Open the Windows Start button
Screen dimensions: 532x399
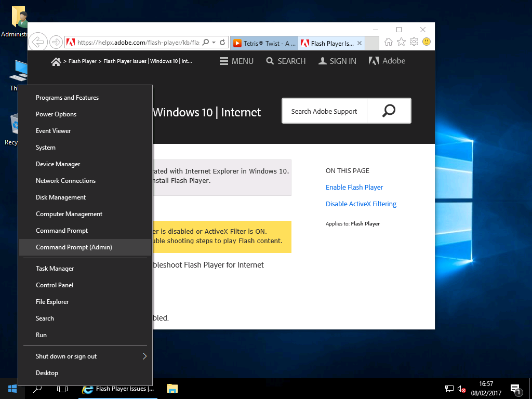[12, 389]
